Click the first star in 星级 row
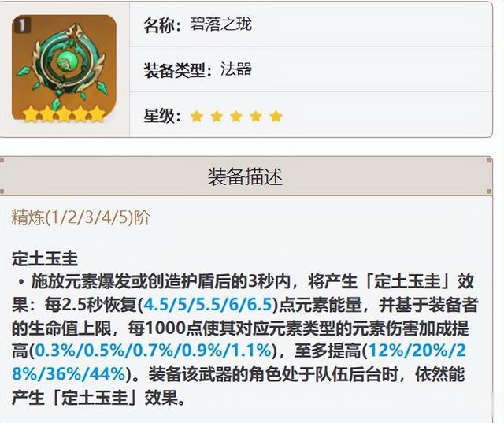This screenshot has height=423, width=504. coord(196,117)
